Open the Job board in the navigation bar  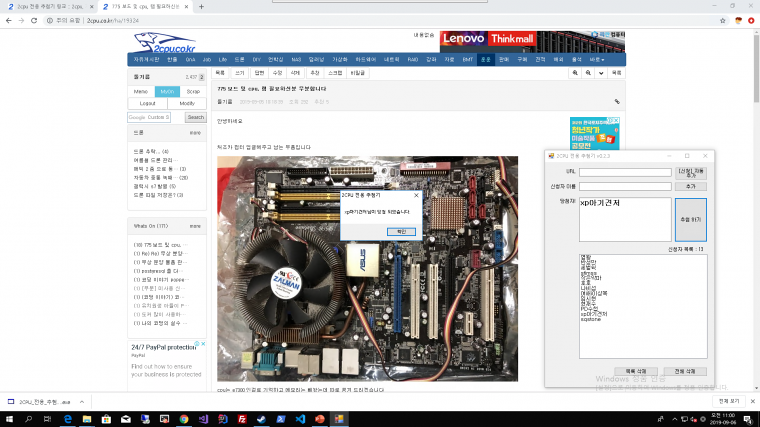tap(206, 60)
